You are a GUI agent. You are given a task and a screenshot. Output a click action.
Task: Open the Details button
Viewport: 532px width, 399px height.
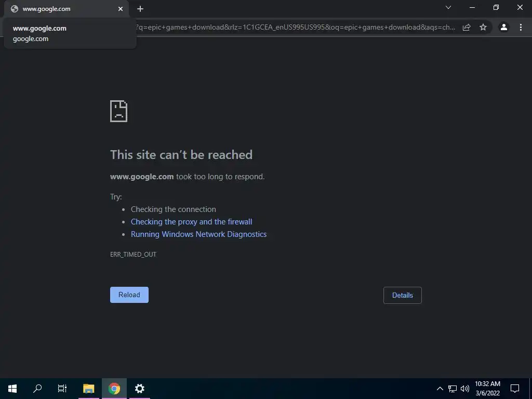[x=403, y=295]
